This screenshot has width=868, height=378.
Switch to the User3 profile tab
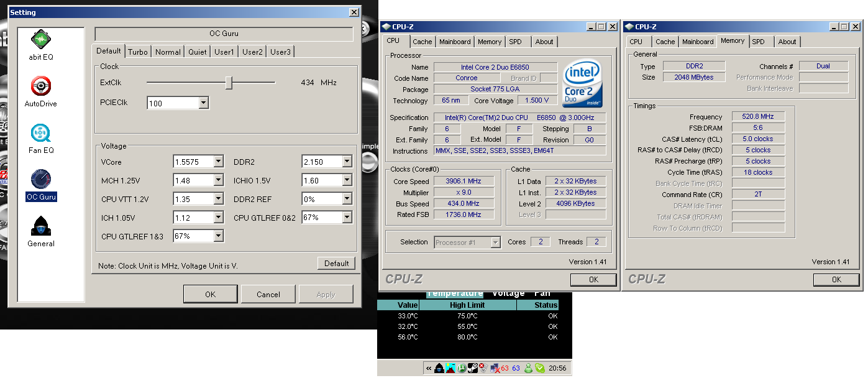pos(280,52)
